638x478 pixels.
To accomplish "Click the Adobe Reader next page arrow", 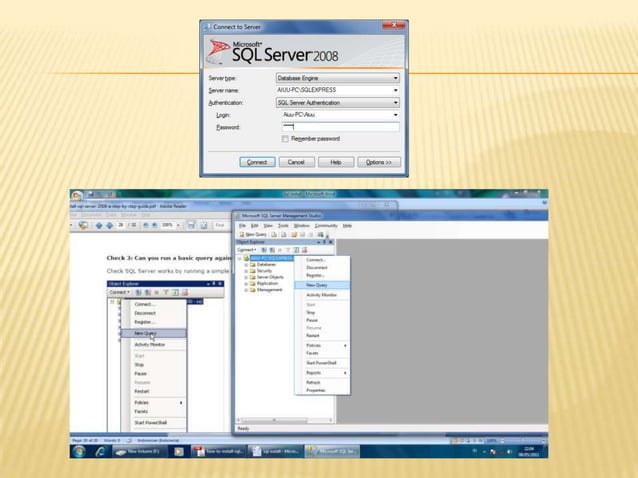I will [x=109, y=225].
